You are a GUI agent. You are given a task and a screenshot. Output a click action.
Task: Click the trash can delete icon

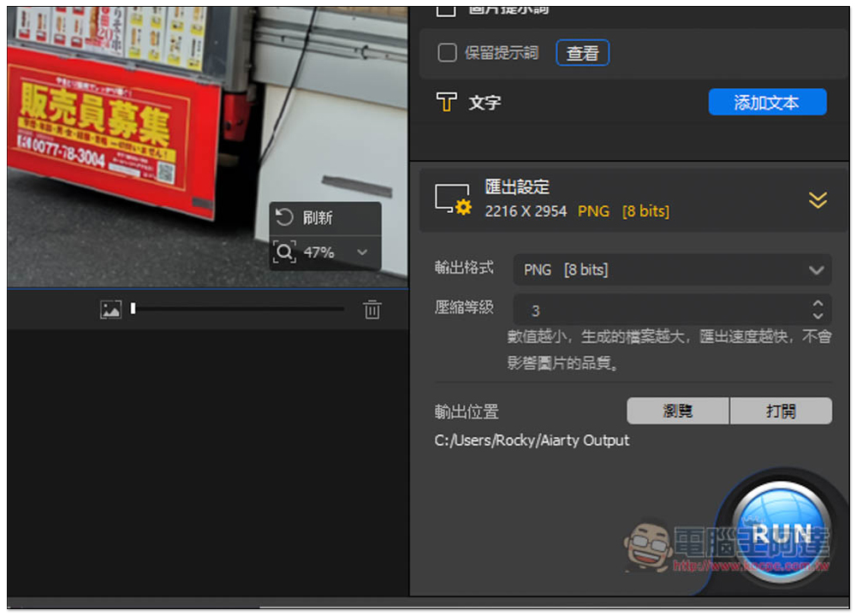(372, 310)
